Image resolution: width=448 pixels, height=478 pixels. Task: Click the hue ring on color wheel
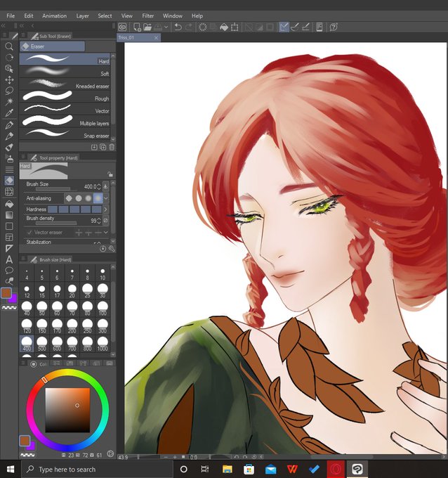[x=67, y=373]
